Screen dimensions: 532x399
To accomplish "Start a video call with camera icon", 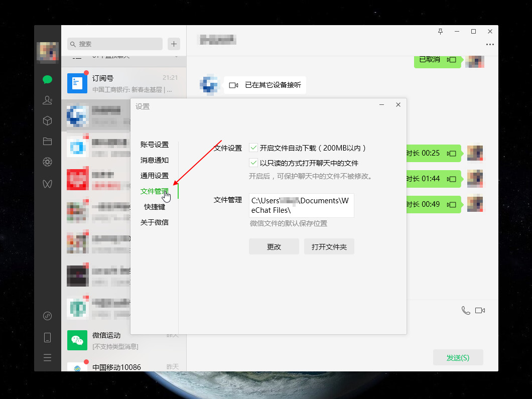I will [x=480, y=311].
